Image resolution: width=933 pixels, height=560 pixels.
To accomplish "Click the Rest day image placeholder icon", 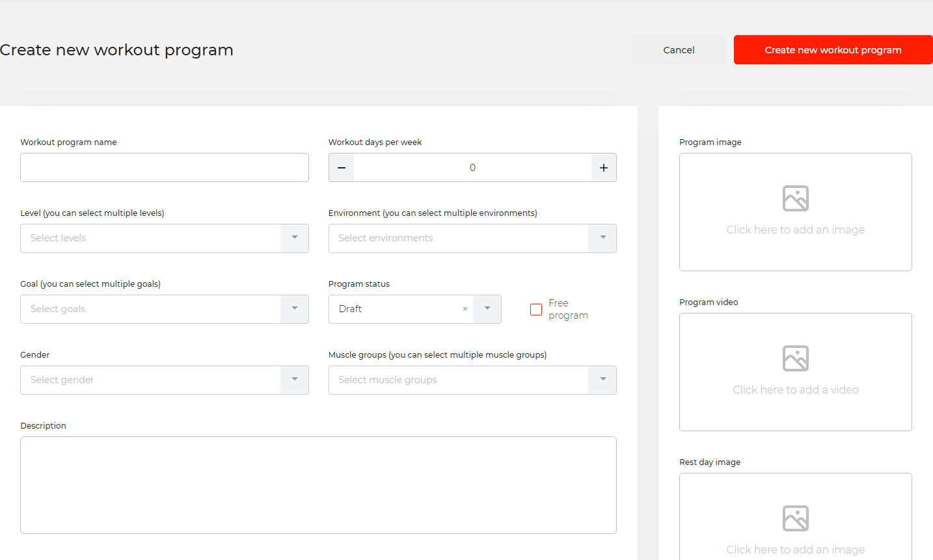I will (795, 518).
